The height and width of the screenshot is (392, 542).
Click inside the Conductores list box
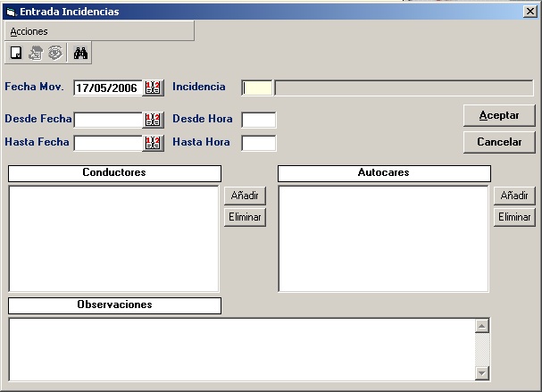(x=113, y=239)
